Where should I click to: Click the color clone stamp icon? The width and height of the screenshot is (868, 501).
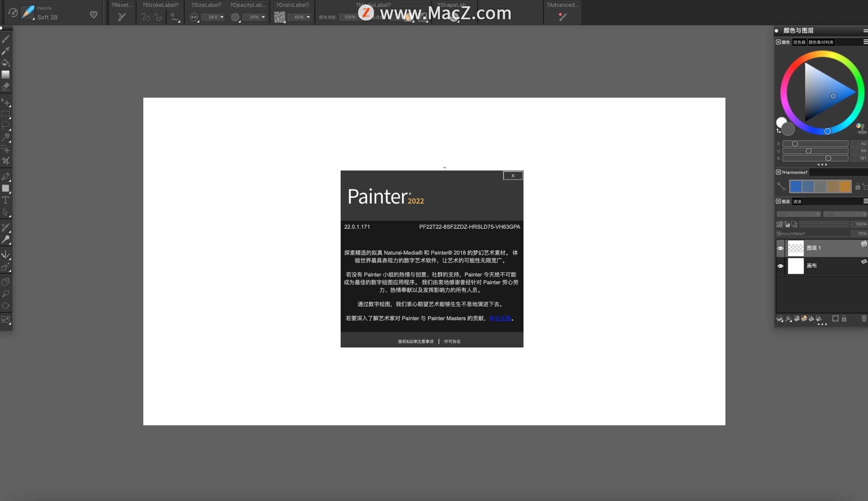coord(861,129)
